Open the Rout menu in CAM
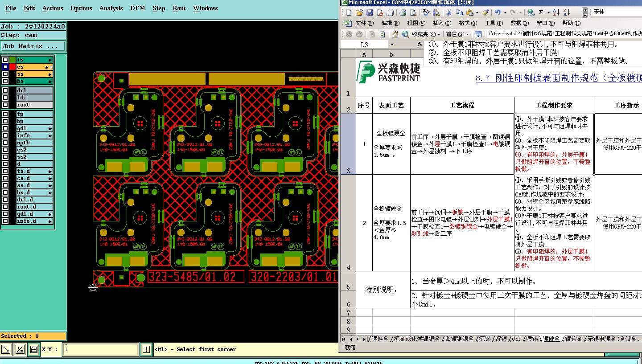Image resolution: width=642 pixels, height=364 pixels. click(x=179, y=8)
